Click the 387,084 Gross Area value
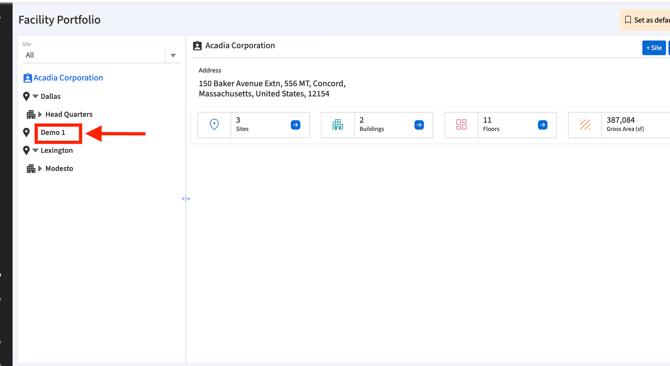 [620, 120]
